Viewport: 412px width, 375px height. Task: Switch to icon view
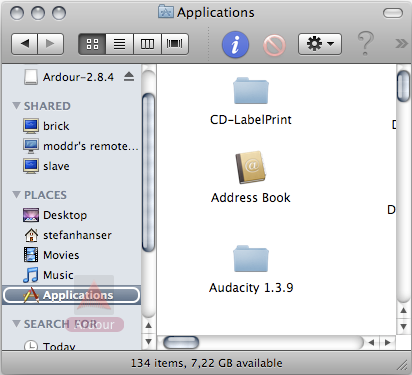(92, 44)
